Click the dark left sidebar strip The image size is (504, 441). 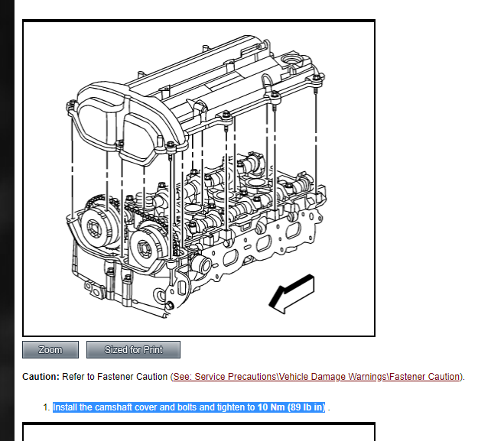[x=7, y=220]
